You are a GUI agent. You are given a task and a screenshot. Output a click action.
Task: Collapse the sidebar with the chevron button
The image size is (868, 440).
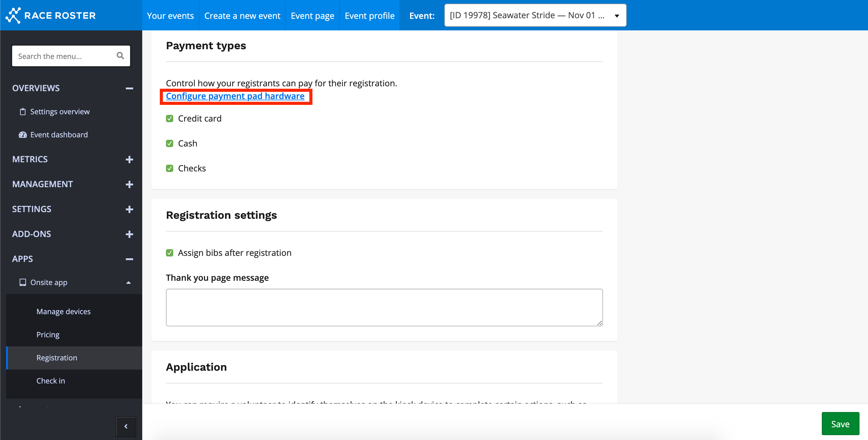[126, 426]
